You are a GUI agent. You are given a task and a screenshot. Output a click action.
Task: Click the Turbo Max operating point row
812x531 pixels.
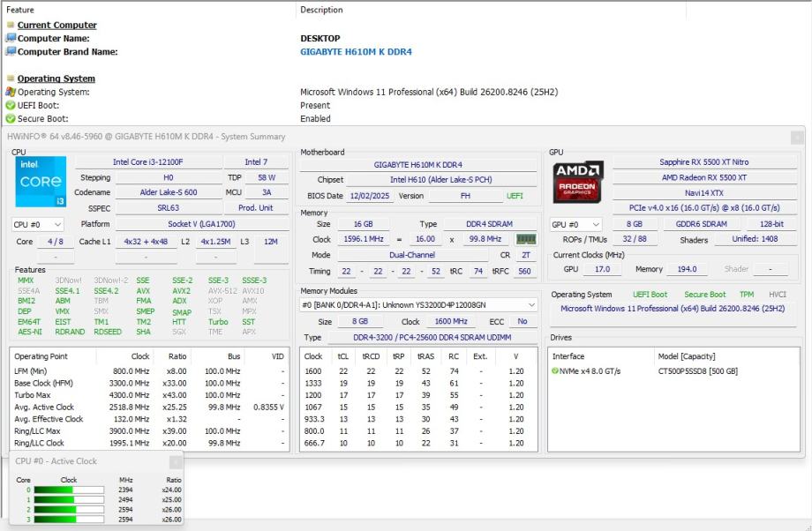149,395
